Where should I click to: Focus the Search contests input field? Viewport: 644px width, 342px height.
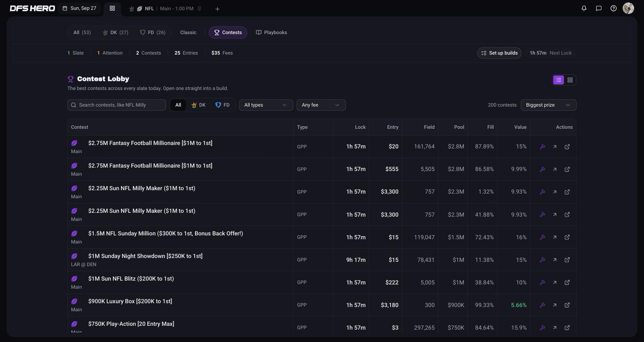116,105
